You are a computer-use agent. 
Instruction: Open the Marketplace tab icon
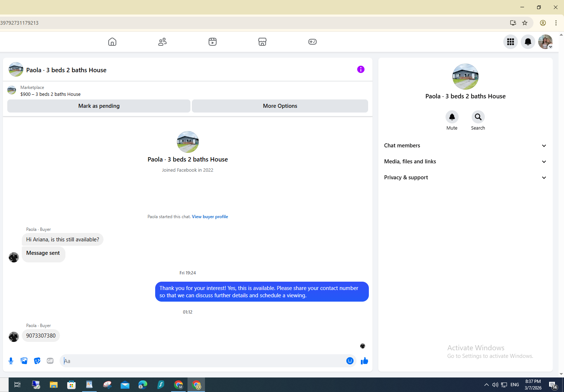(262, 42)
